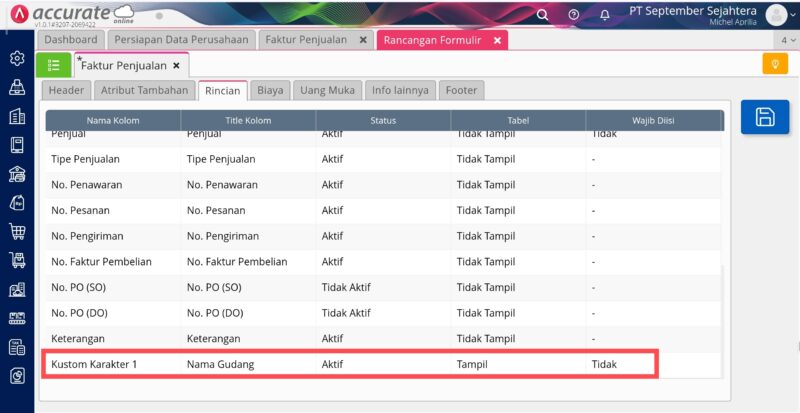
Task: Click the help question mark icon
Action: click(573, 15)
